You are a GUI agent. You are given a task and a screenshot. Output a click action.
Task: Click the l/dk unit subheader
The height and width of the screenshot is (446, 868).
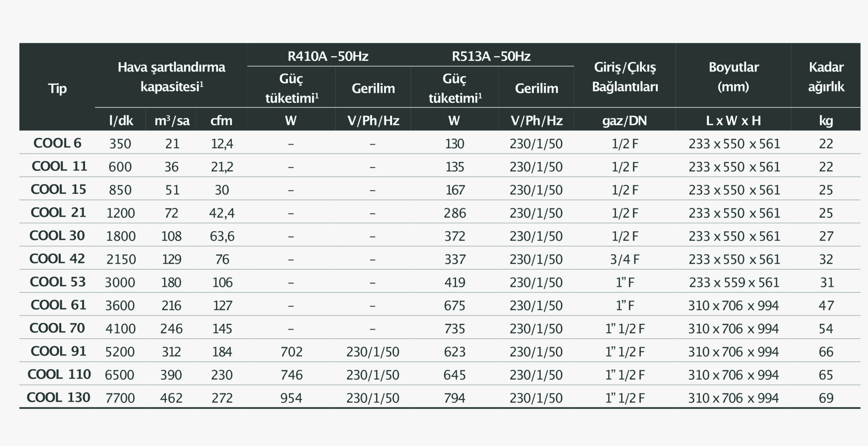[121, 120]
